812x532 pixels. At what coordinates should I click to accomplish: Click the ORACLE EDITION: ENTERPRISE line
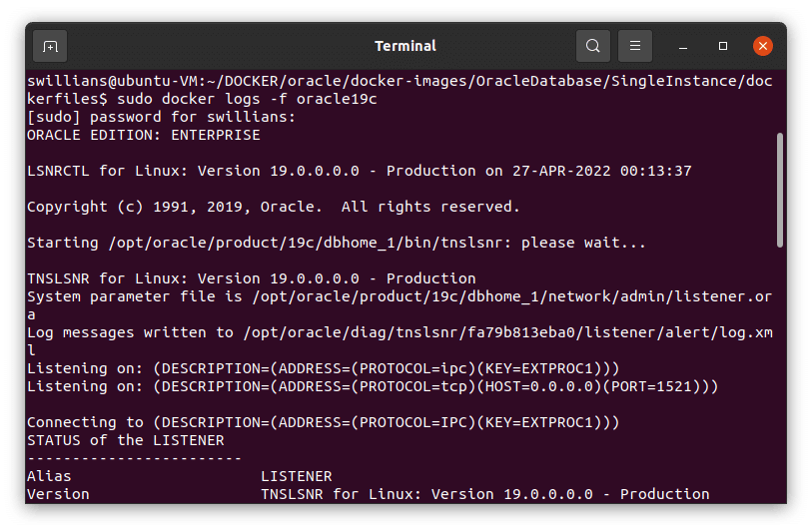point(143,135)
